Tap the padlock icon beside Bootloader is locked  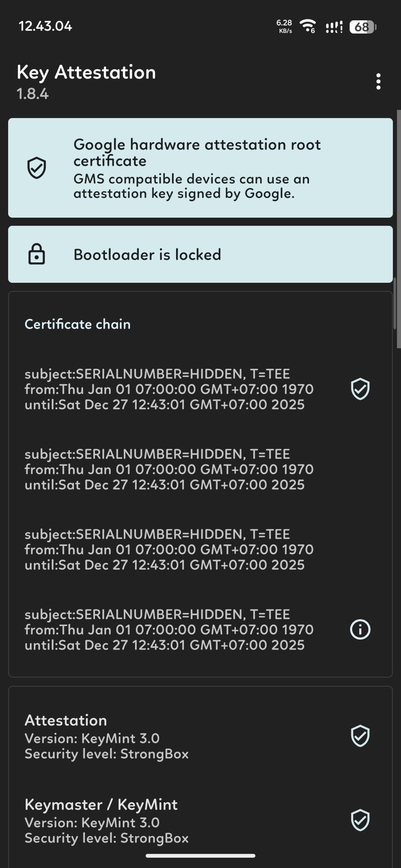coord(37,254)
